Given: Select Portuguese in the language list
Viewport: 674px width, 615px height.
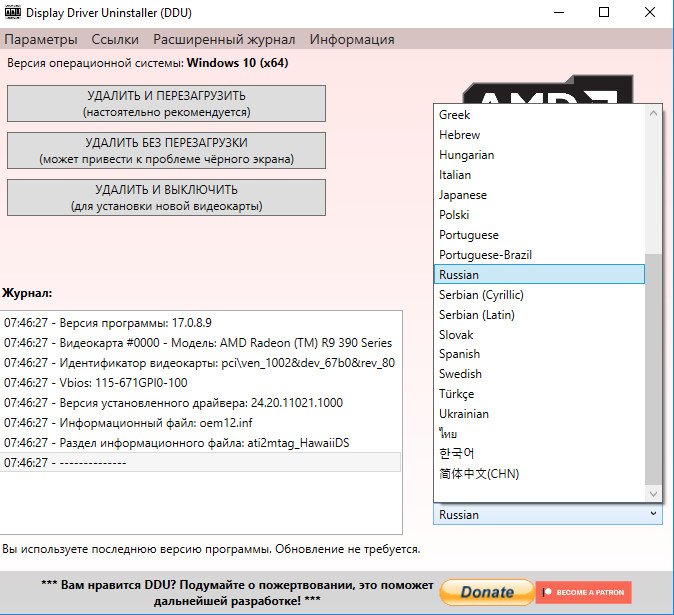Looking at the screenshot, I should pos(539,235).
